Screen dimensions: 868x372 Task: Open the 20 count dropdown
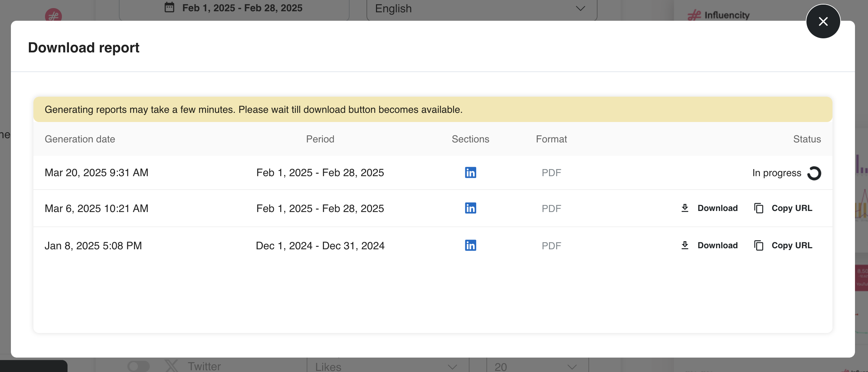536,366
